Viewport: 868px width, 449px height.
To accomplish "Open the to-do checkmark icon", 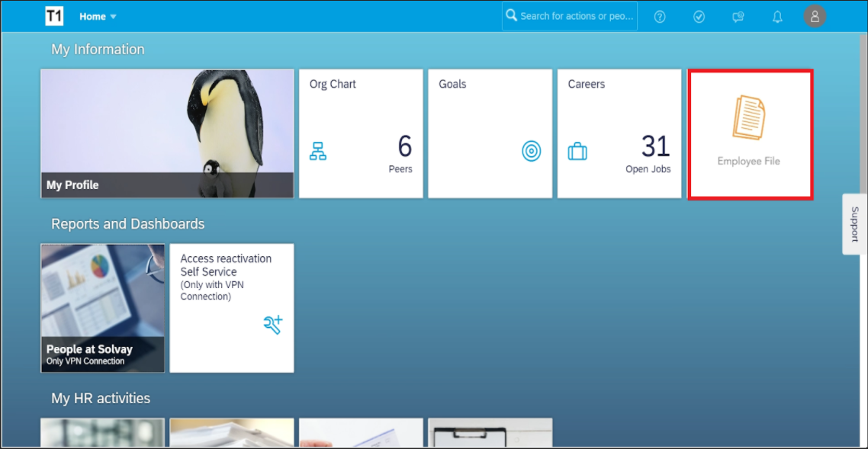I will (699, 17).
